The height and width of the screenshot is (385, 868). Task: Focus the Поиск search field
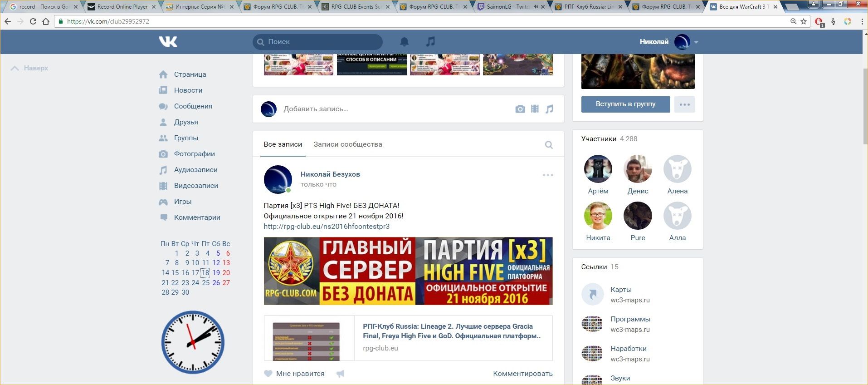(317, 42)
